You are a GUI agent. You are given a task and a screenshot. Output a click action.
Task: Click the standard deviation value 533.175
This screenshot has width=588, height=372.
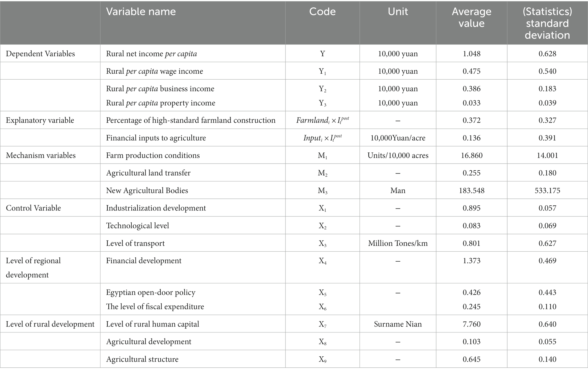547,190
